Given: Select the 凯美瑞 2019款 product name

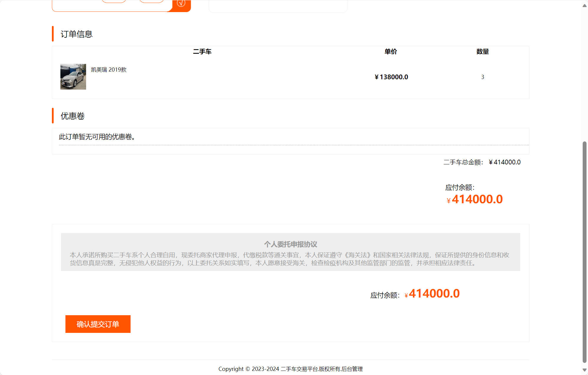Looking at the screenshot, I should 108,70.
